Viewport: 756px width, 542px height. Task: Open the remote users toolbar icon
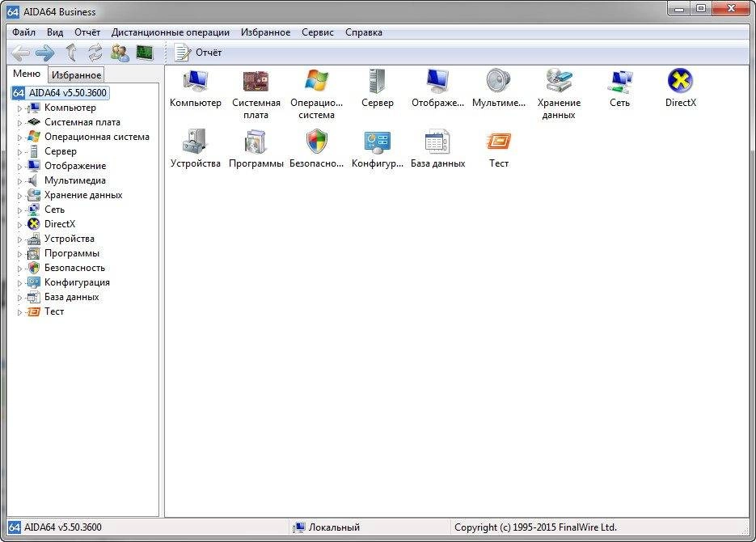[120, 53]
